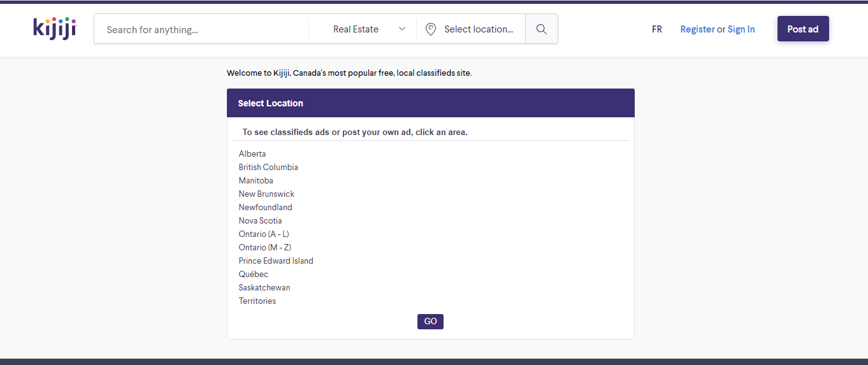The image size is (868, 365).
Task: Open the Register link
Action: tap(697, 29)
